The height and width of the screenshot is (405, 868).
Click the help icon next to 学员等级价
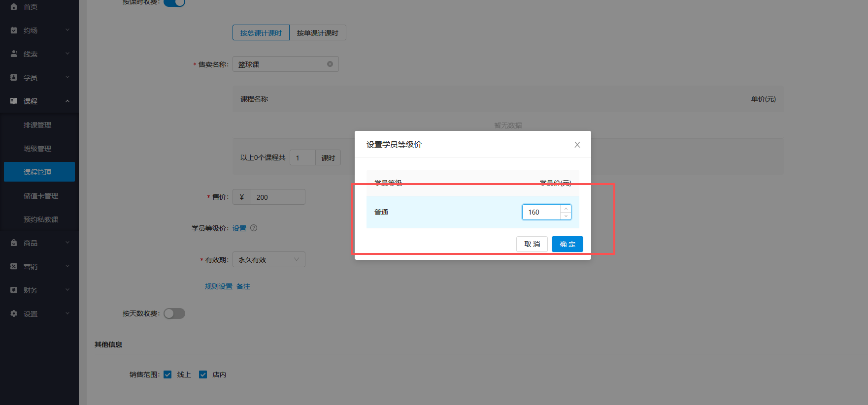(254, 228)
